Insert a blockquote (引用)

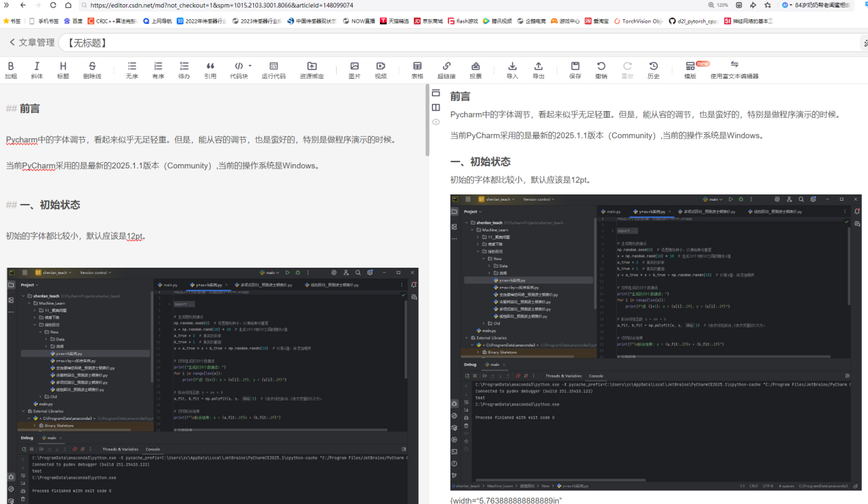pos(210,70)
